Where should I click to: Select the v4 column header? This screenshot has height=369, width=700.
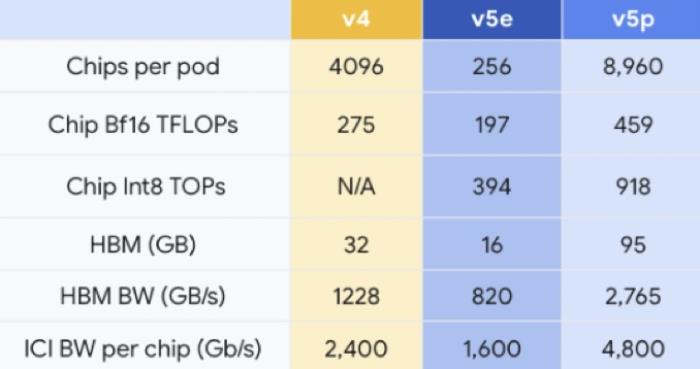click(356, 19)
